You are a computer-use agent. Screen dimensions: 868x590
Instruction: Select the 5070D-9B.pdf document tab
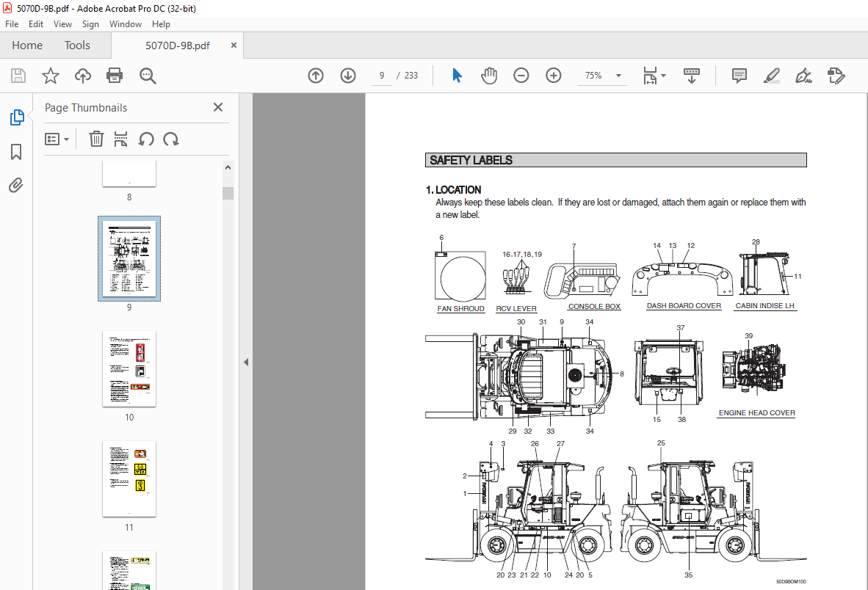pos(177,45)
